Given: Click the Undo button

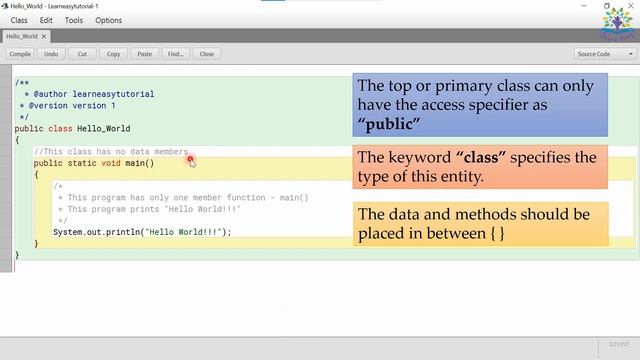Looking at the screenshot, I should point(51,54).
